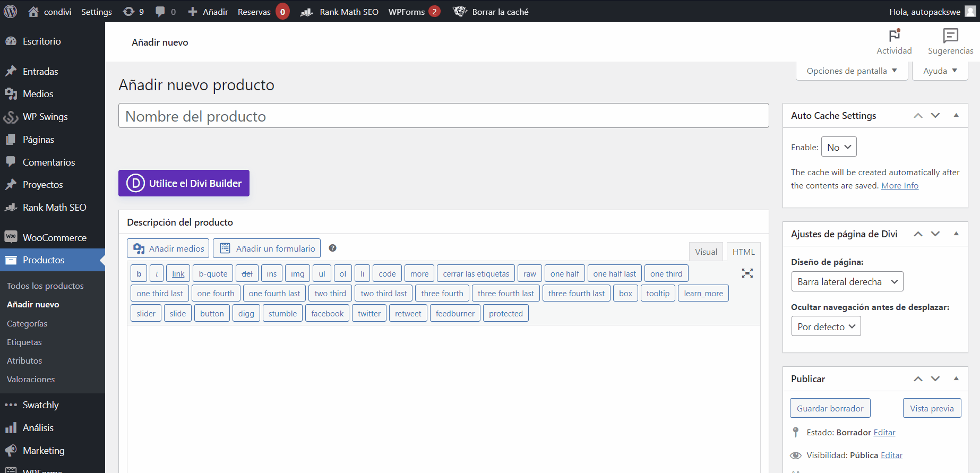Viewport: 980px width, 473px height.
Task: Open the Actividad flag icon
Action: pyautogui.click(x=894, y=36)
